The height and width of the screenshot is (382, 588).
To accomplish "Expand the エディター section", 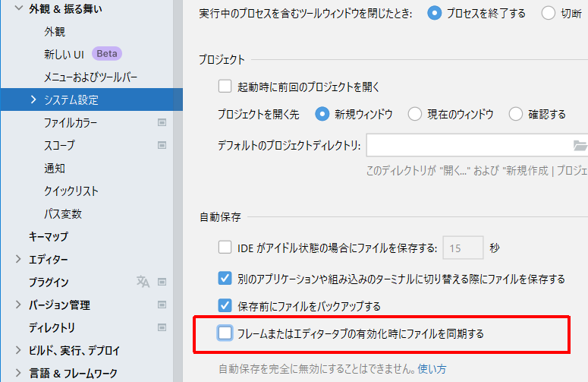I will (18, 259).
